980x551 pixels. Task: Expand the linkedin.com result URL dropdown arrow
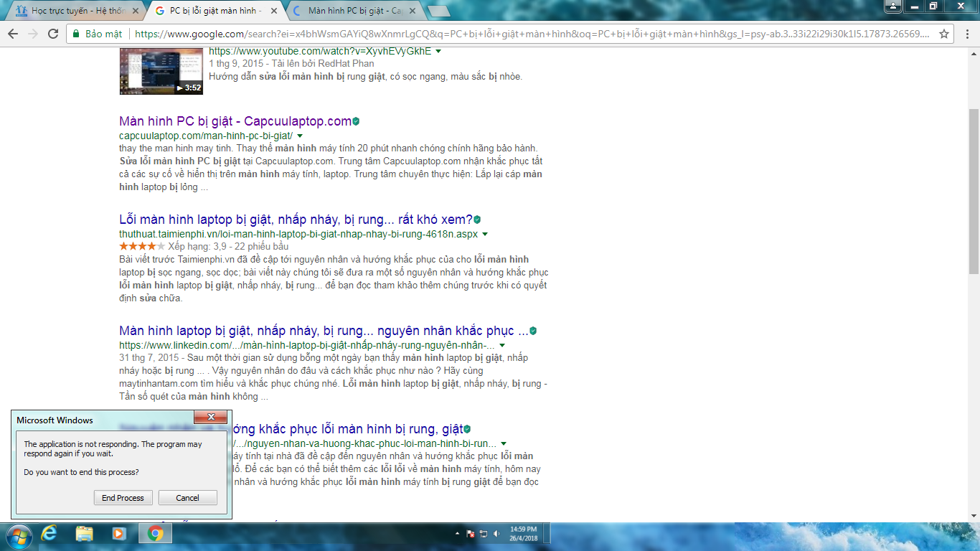pos(502,345)
